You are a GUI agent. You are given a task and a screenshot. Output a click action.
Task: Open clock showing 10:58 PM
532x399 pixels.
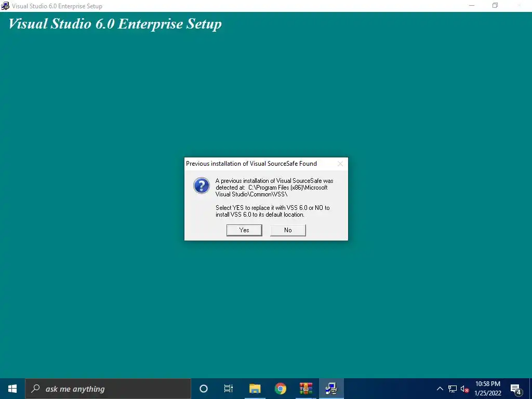(x=487, y=389)
